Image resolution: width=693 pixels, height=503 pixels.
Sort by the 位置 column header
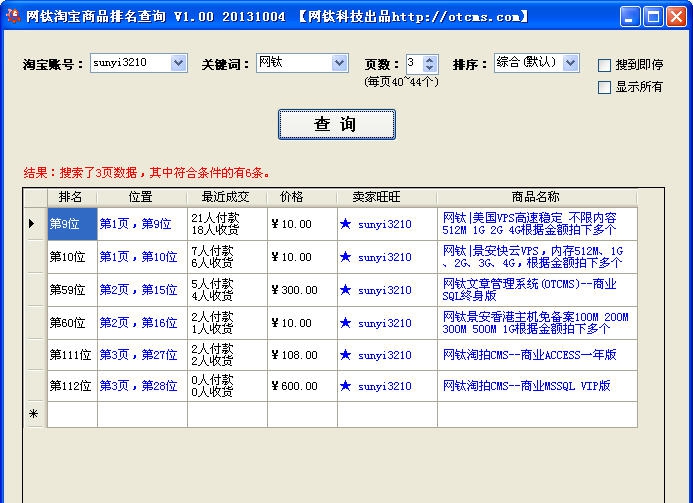142,197
